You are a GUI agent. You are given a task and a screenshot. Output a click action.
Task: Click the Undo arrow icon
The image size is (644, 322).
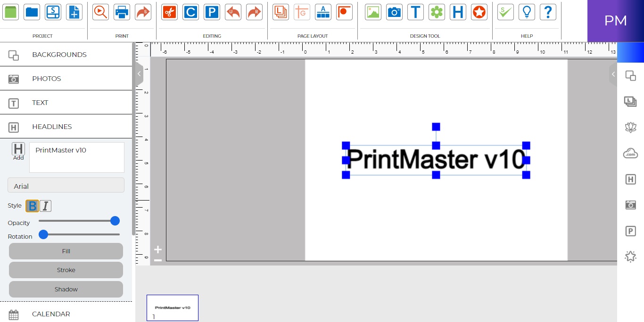pos(233,12)
